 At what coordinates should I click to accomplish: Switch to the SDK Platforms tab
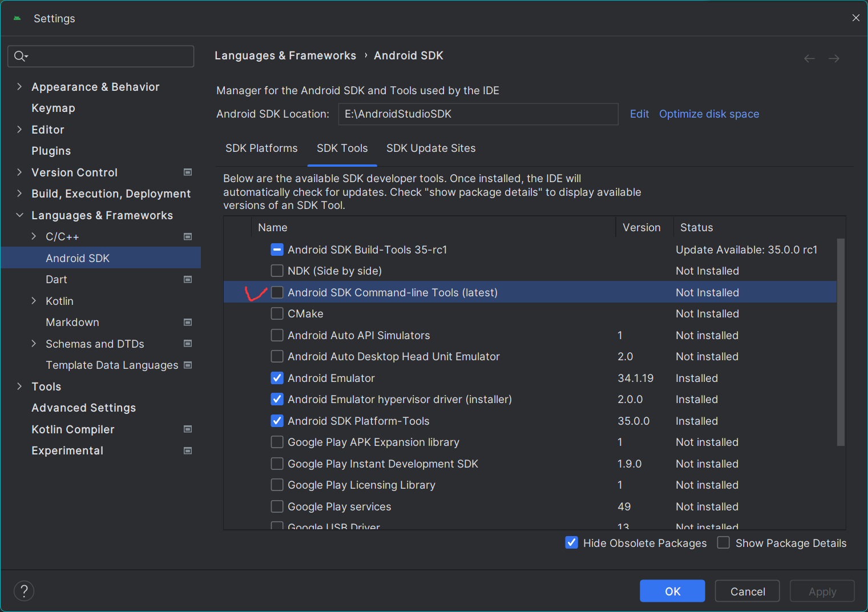click(x=261, y=148)
